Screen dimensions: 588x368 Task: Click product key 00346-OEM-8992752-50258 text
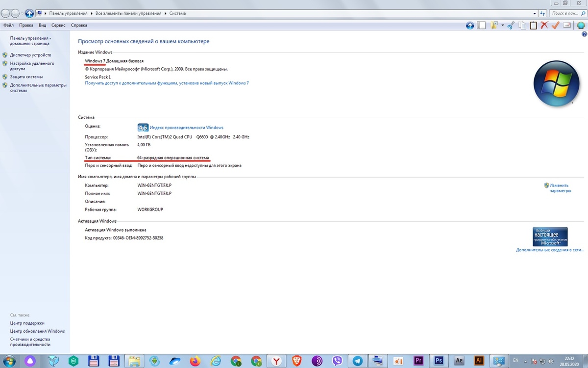pyautogui.click(x=138, y=238)
